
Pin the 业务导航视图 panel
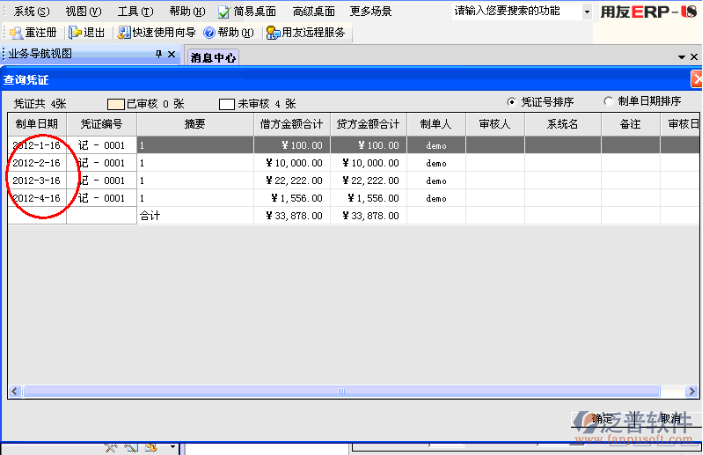coord(157,54)
